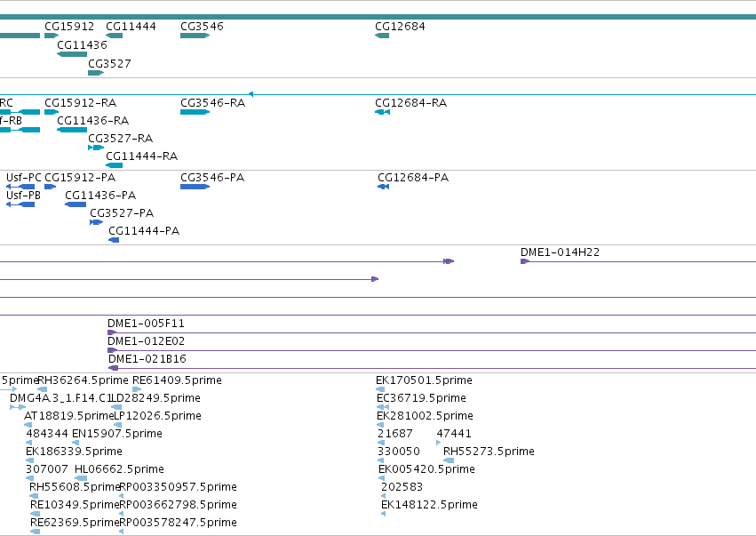Click the CG11436-PA protein label

pos(100,196)
